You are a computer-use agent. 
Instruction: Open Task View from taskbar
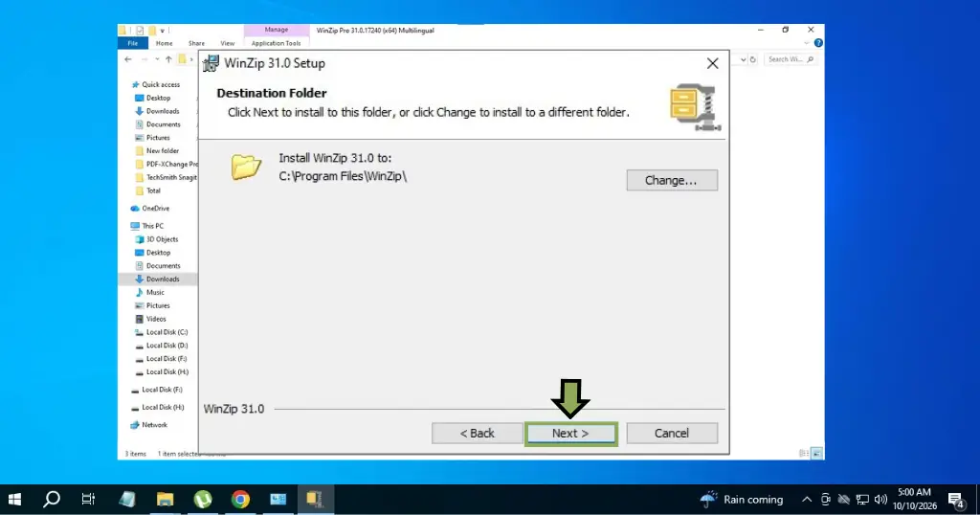(x=88, y=499)
